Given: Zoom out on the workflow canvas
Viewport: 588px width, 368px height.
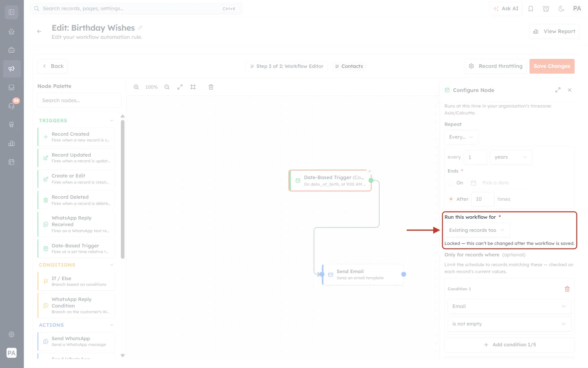Looking at the screenshot, I should (167, 87).
